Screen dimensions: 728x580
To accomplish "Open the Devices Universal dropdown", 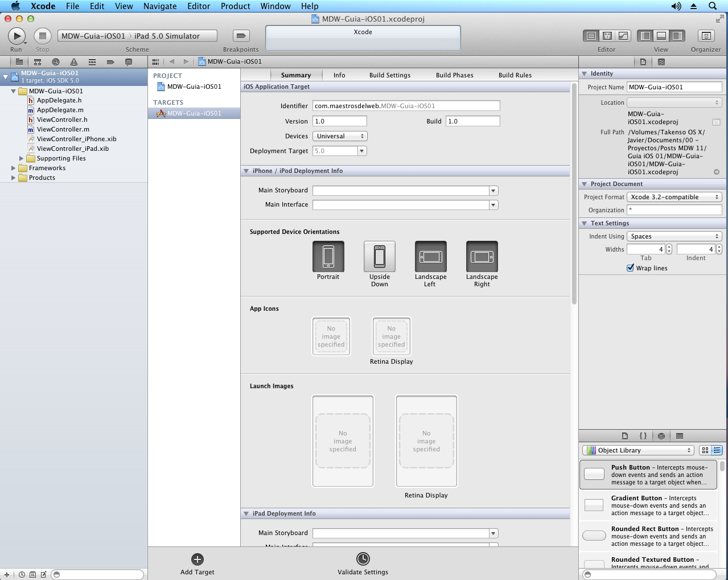I will (x=340, y=136).
